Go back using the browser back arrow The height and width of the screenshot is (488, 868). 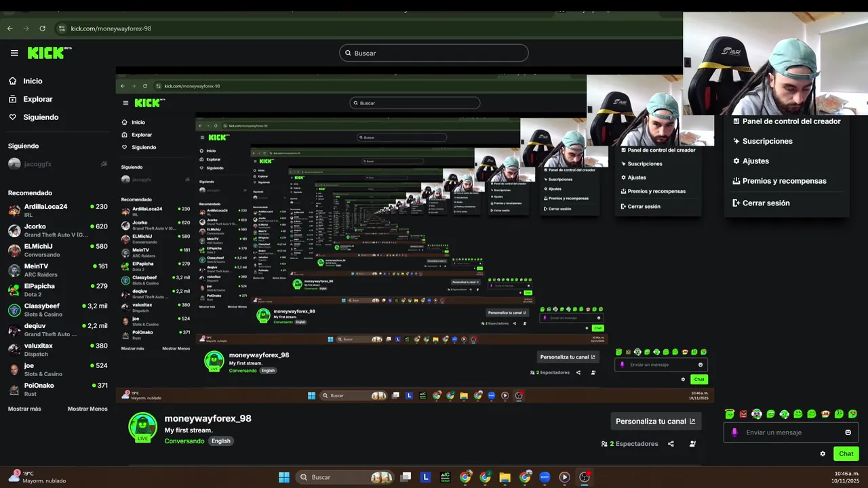click(x=9, y=28)
